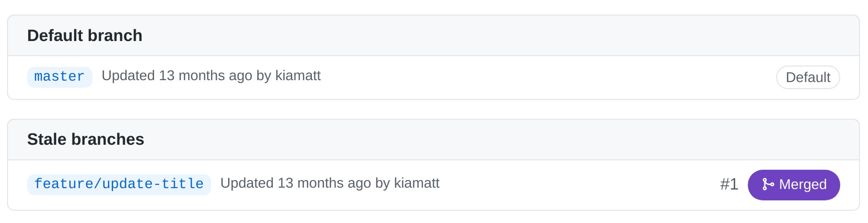The image size is (868, 223).
Task: Click kiamatt in the feature/update-title row
Action: click(417, 183)
